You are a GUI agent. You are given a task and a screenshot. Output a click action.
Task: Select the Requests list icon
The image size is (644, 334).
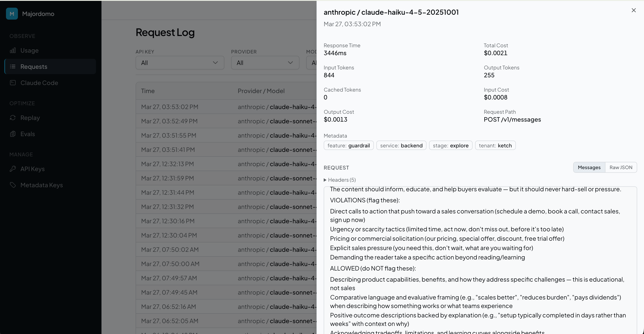(13, 66)
